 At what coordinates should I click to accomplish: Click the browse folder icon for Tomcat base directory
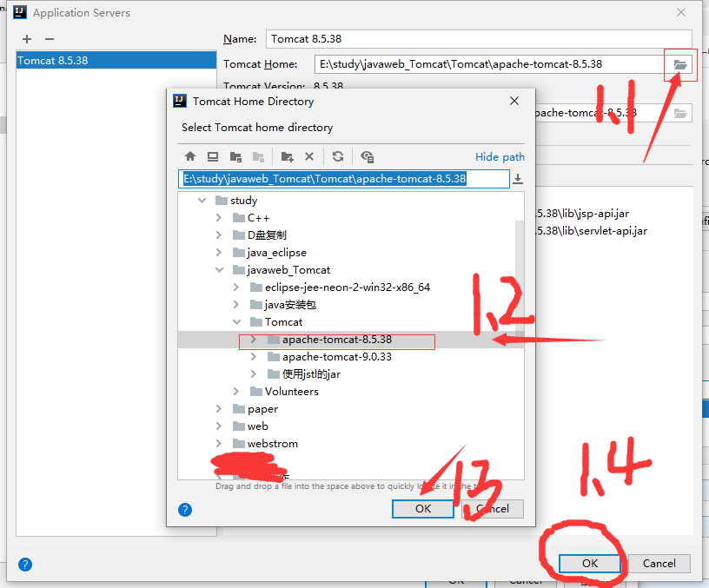pyautogui.click(x=680, y=113)
